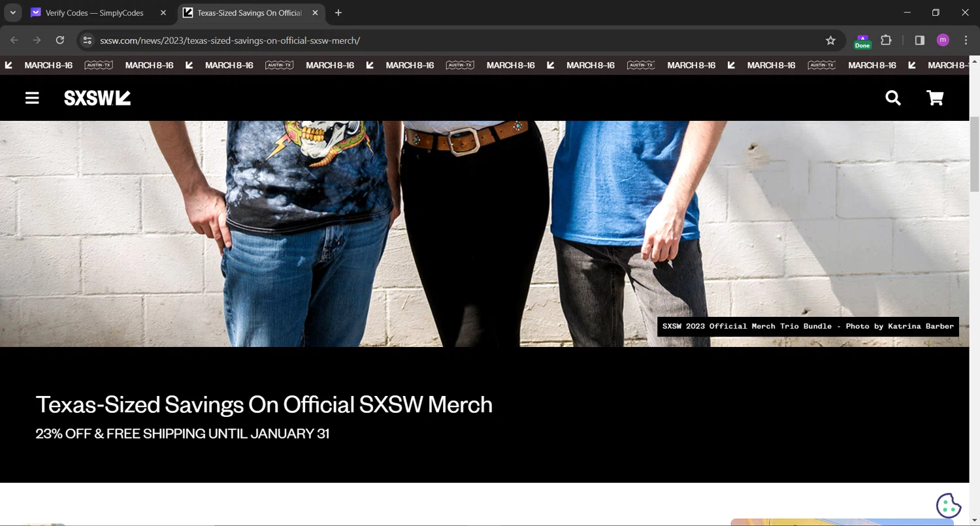
Task: Open the site search magnifier
Action: point(893,98)
